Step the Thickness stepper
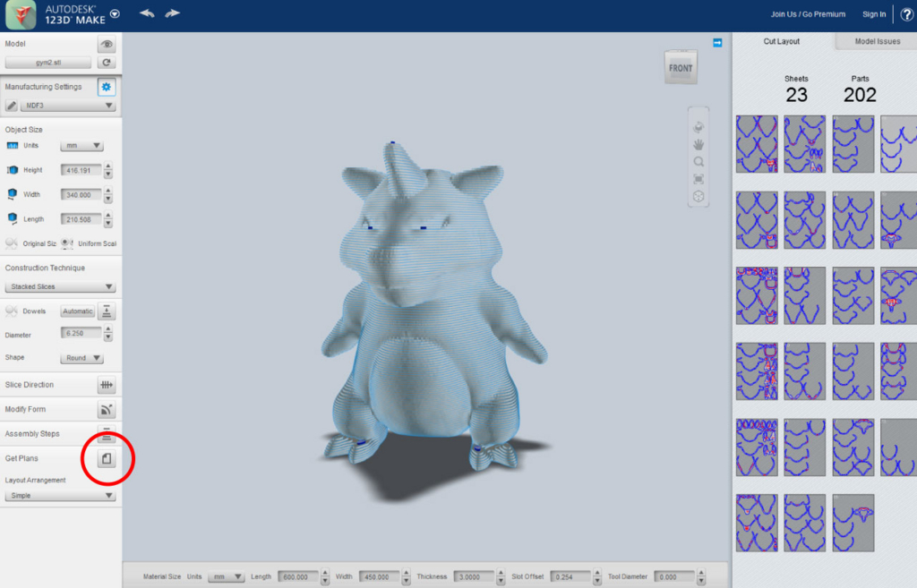The width and height of the screenshot is (917, 588). tap(501, 577)
